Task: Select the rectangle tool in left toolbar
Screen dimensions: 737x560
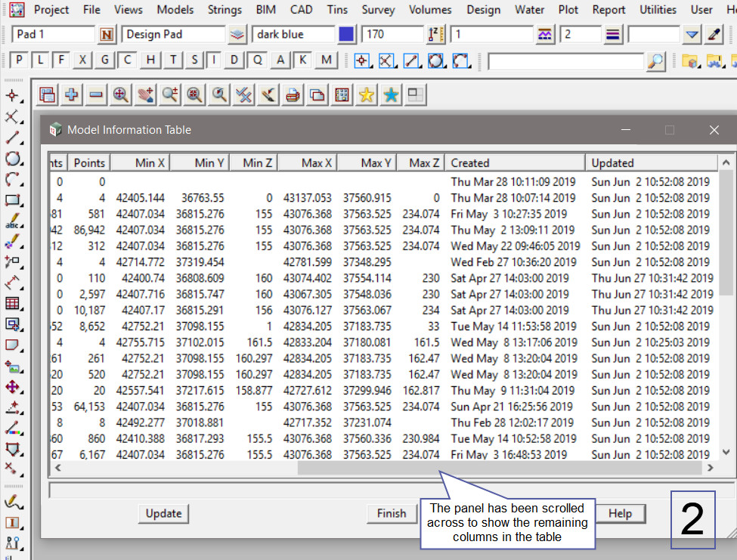Action: click(x=12, y=201)
